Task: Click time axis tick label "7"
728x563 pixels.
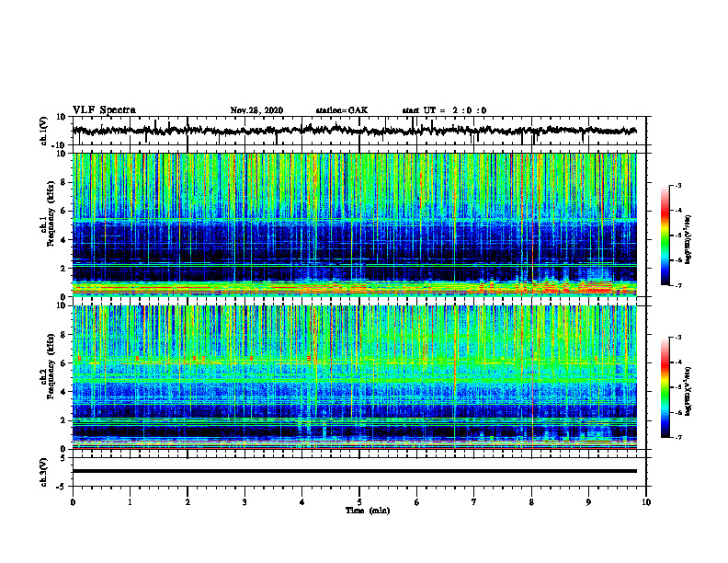Action: (474, 502)
